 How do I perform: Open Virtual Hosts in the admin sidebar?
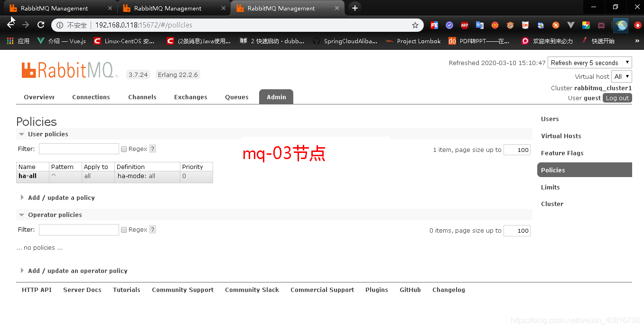coord(561,136)
